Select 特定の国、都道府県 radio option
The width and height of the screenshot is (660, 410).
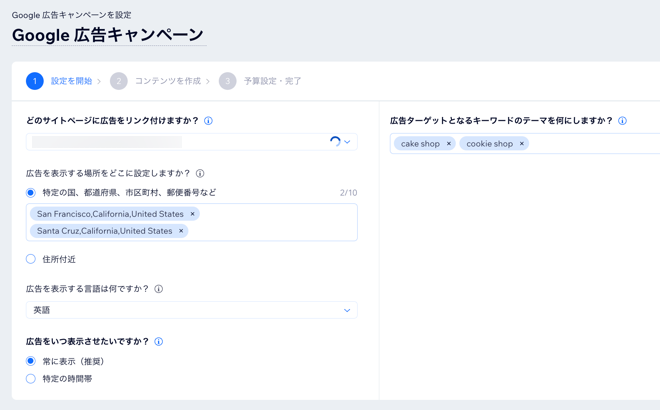(x=31, y=193)
